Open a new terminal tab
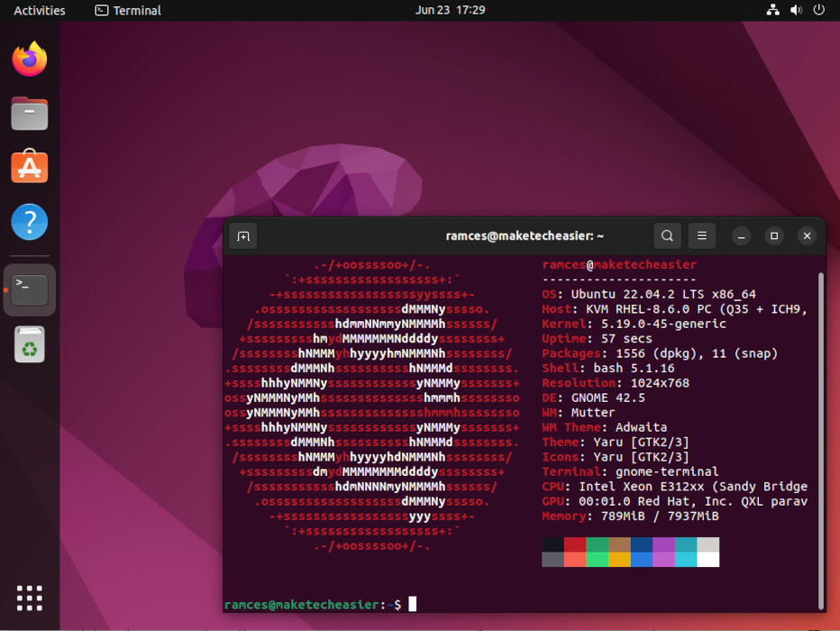The height and width of the screenshot is (631, 840). coord(242,235)
